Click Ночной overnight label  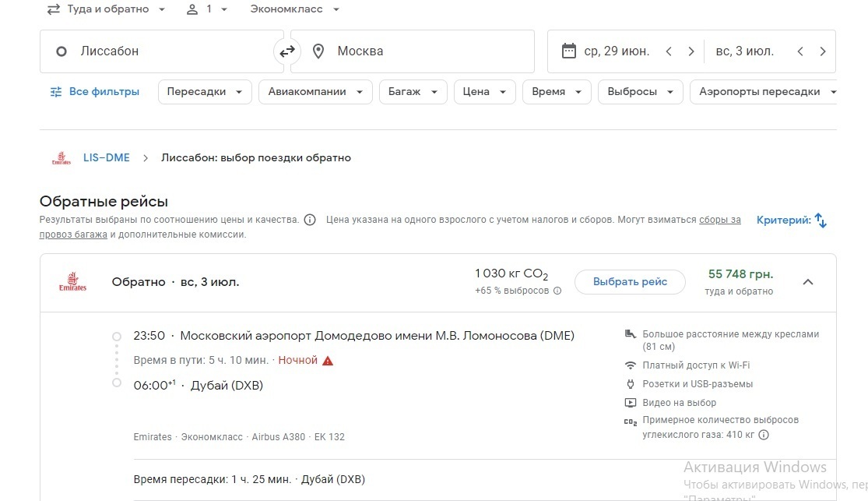(298, 360)
